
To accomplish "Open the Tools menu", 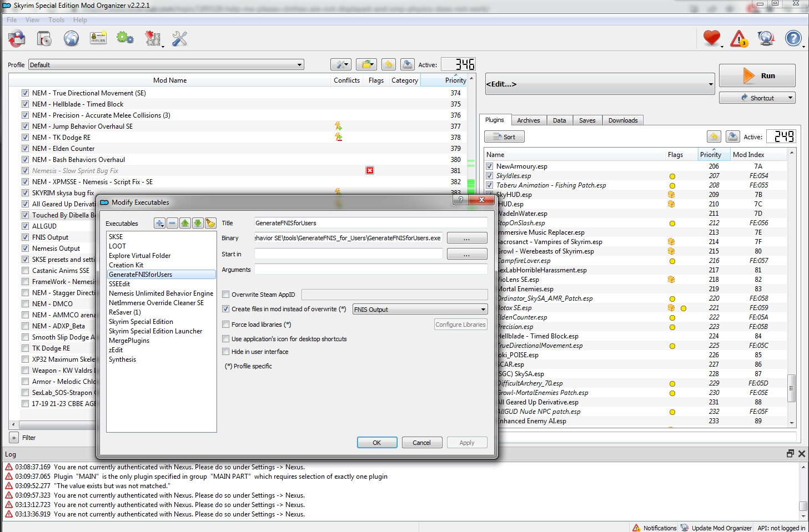I will pyautogui.click(x=57, y=20).
